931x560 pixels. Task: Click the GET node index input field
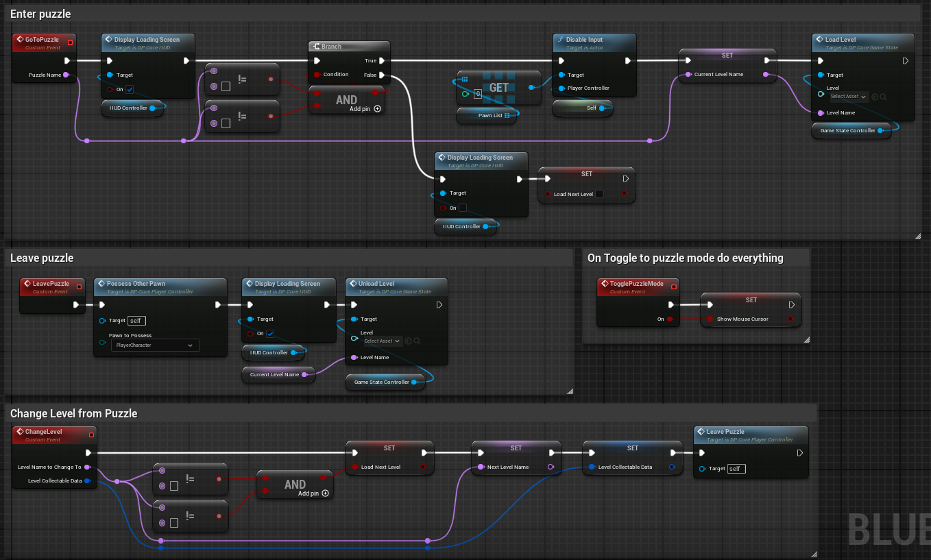pyautogui.click(x=478, y=95)
